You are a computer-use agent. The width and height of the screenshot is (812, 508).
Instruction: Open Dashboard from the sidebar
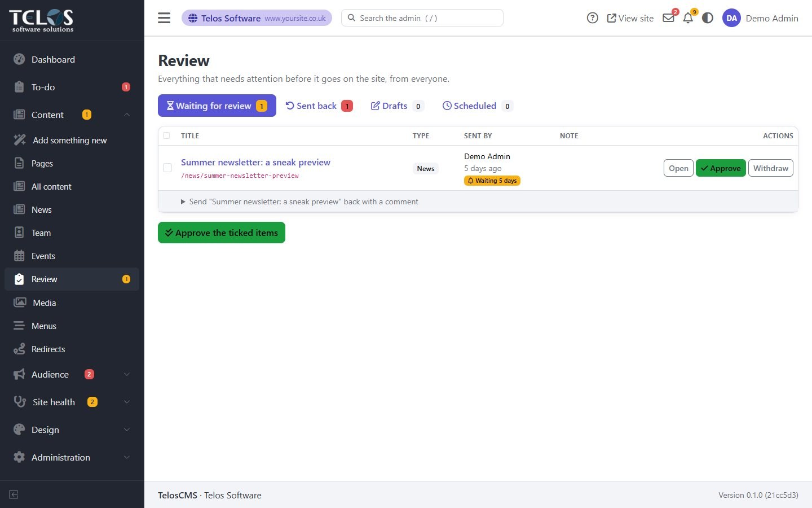click(x=72, y=59)
